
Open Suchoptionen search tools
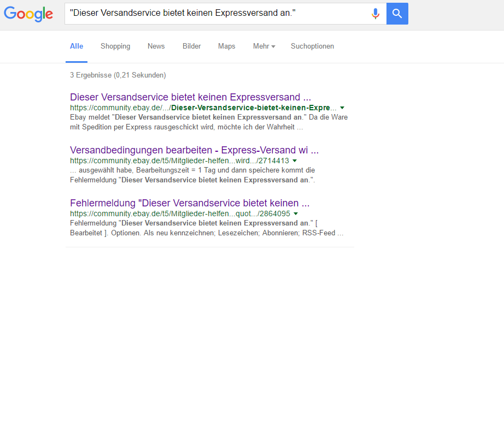click(312, 46)
